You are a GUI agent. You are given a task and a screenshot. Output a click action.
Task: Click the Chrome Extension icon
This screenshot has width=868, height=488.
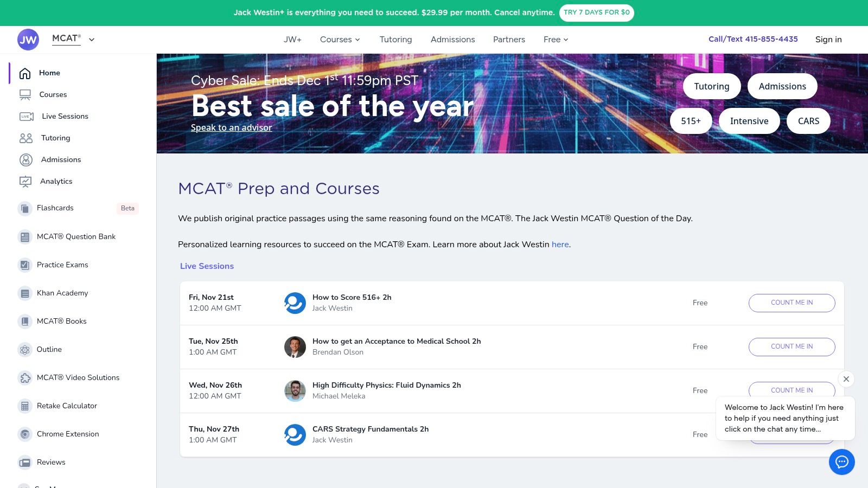pyautogui.click(x=25, y=434)
